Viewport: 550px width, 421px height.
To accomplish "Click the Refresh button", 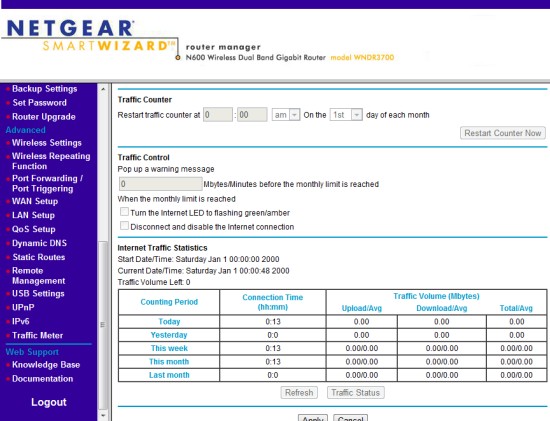I will coord(299,393).
